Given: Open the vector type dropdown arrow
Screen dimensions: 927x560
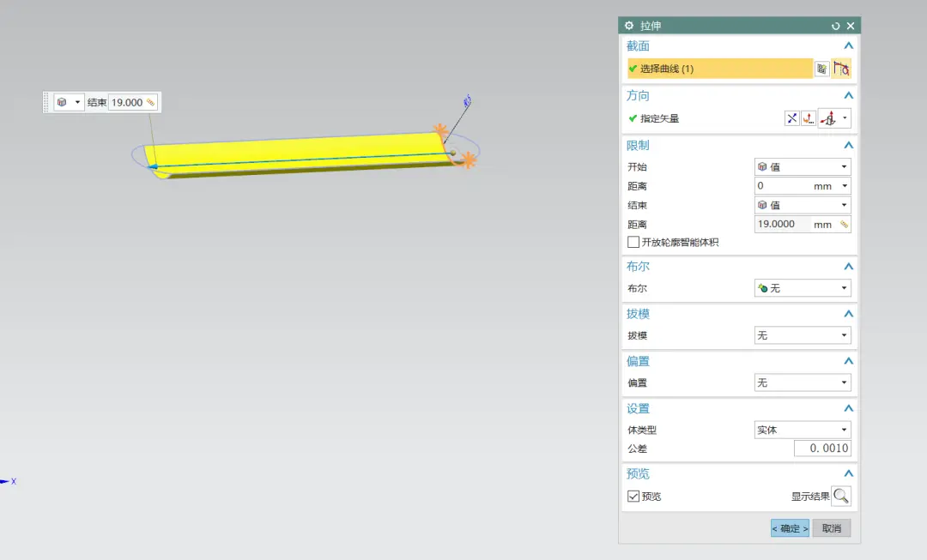Looking at the screenshot, I should pyautogui.click(x=845, y=118).
